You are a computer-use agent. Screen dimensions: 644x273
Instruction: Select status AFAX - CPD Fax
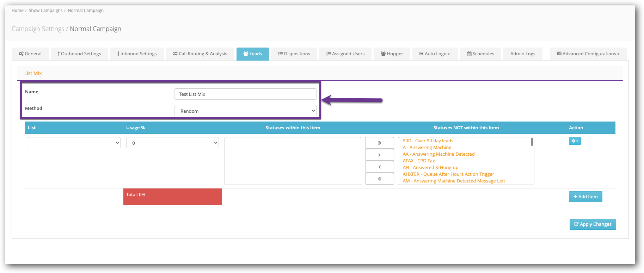click(x=419, y=161)
